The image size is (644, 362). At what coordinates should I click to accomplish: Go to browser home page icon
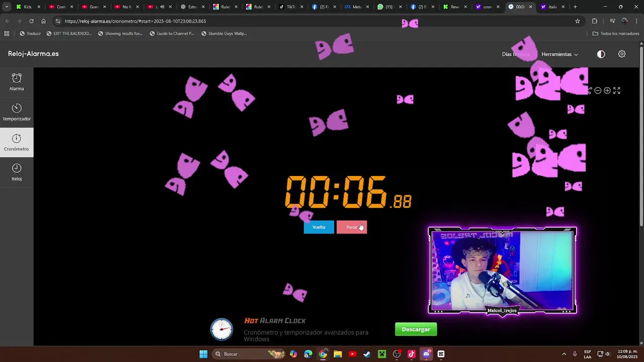click(44, 21)
